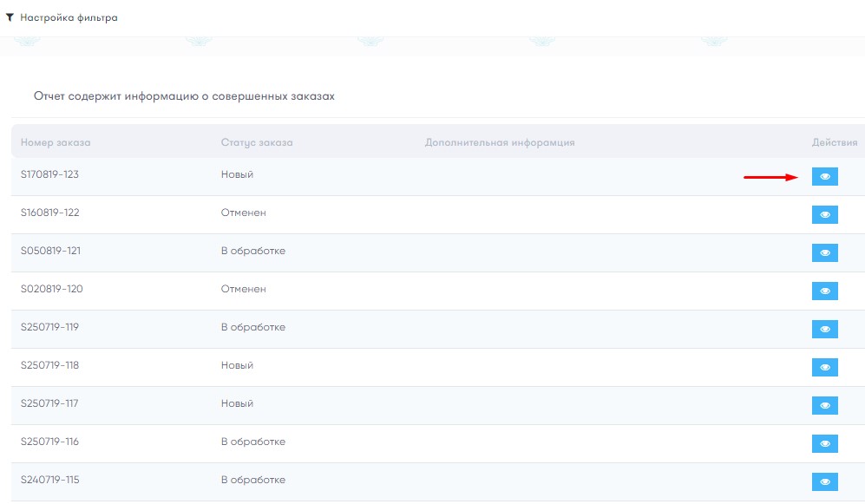This screenshot has width=865, height=504.
Task: Click the funnel filter icon
Action: coord(10,17)
